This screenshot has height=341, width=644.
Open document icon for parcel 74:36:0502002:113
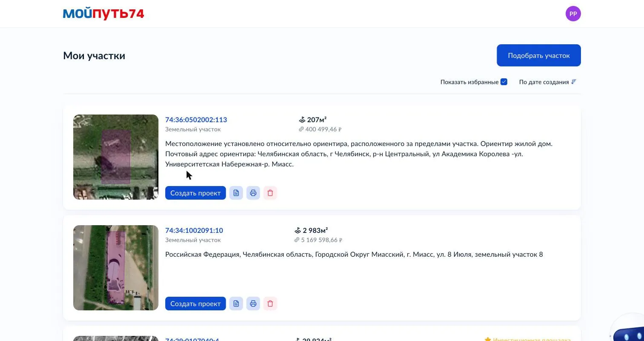click(236, 193)
